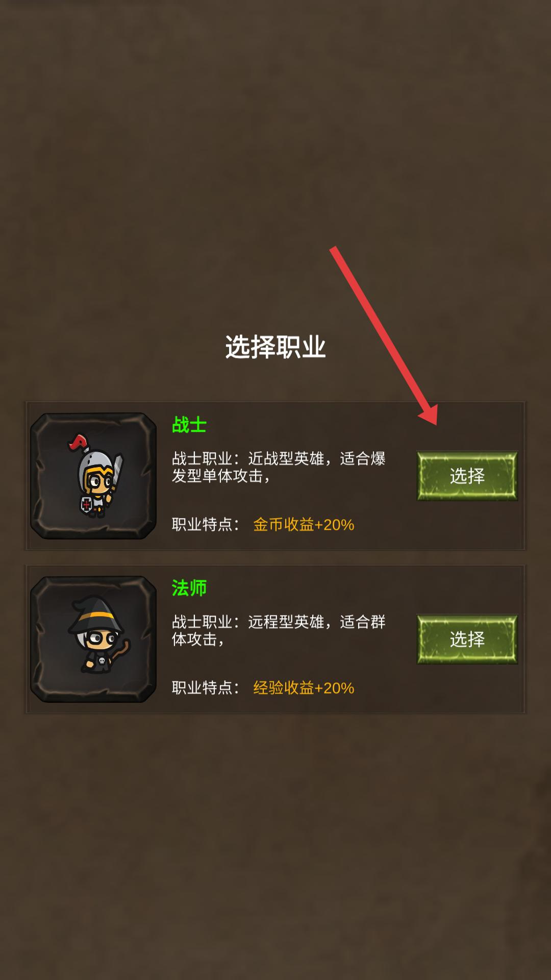551x980 pixels.
Task: Tap the wizard's pointed hat in portrait
Action: pos(96,615)
